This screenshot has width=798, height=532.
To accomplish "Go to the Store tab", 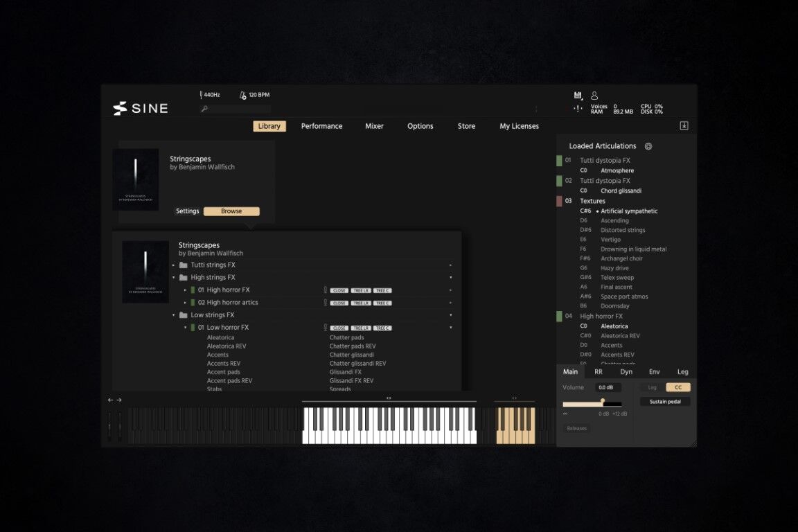I will pos(466,126).
